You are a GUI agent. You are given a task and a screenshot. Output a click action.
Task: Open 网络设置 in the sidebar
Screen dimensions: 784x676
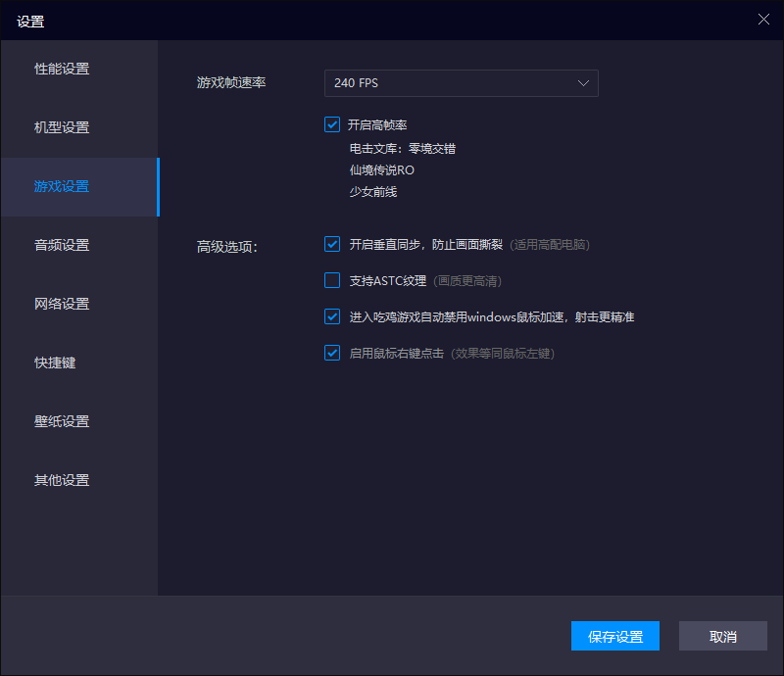pos(62,304)
